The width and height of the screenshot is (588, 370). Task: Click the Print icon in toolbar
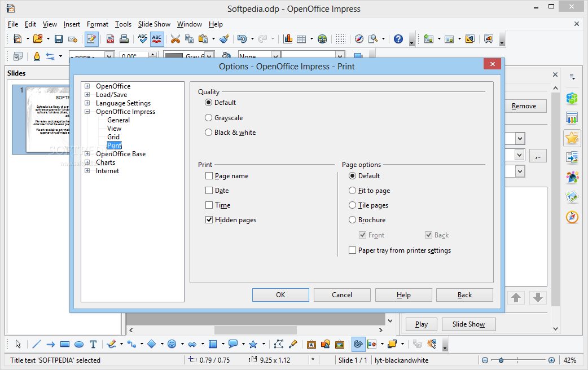[124, 39]
